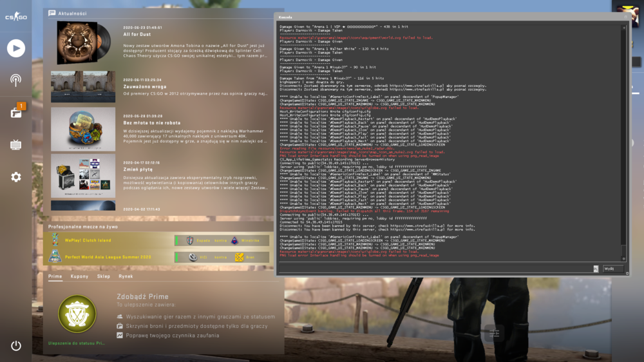Click the Warhammer sticker capsule thumbnail
Viewport: 644px width, 362px height.
point(83,129)
